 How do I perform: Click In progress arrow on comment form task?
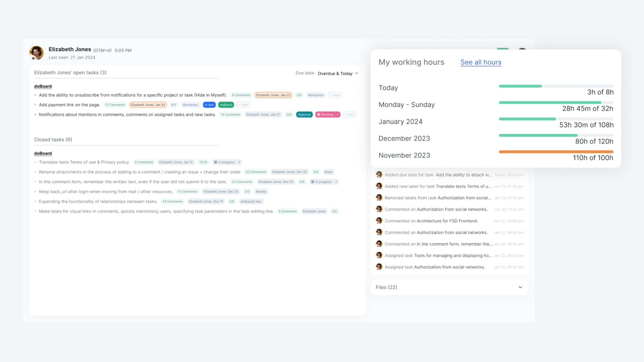336,182
